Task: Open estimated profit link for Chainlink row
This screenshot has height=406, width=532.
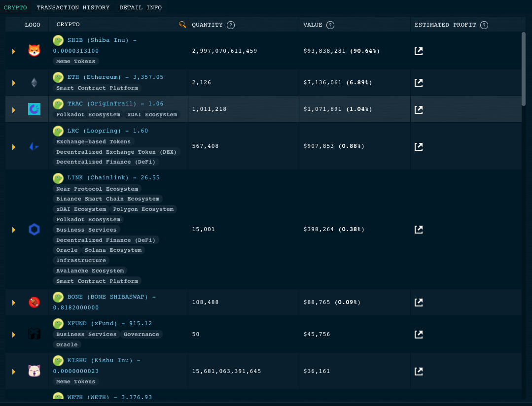Action: 419,229
